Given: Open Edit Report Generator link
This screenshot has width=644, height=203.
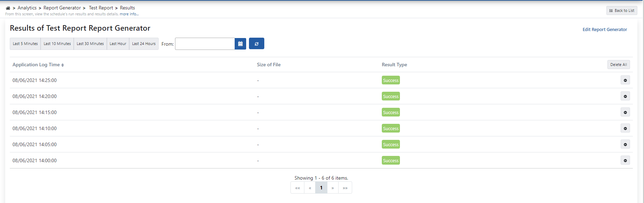Looking at the screenshot, I should (605, 30).
